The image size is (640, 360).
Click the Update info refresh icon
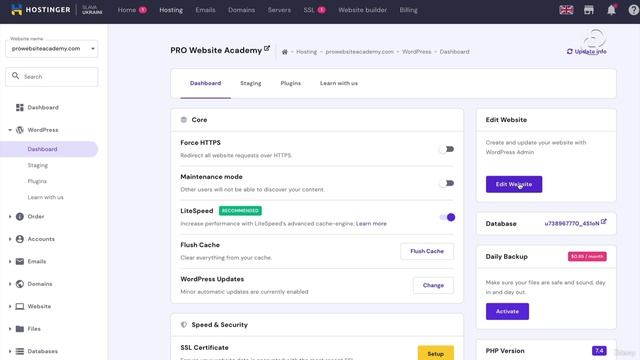[570, 51]
